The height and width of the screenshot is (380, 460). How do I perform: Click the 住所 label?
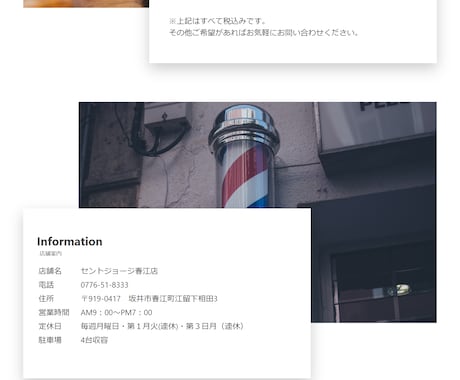pyautogui.click(x=46, y=298)
